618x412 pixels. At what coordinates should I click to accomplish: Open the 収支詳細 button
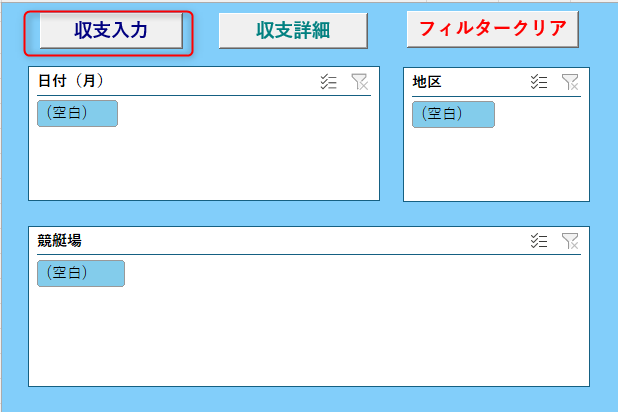[x=293, y=31]
